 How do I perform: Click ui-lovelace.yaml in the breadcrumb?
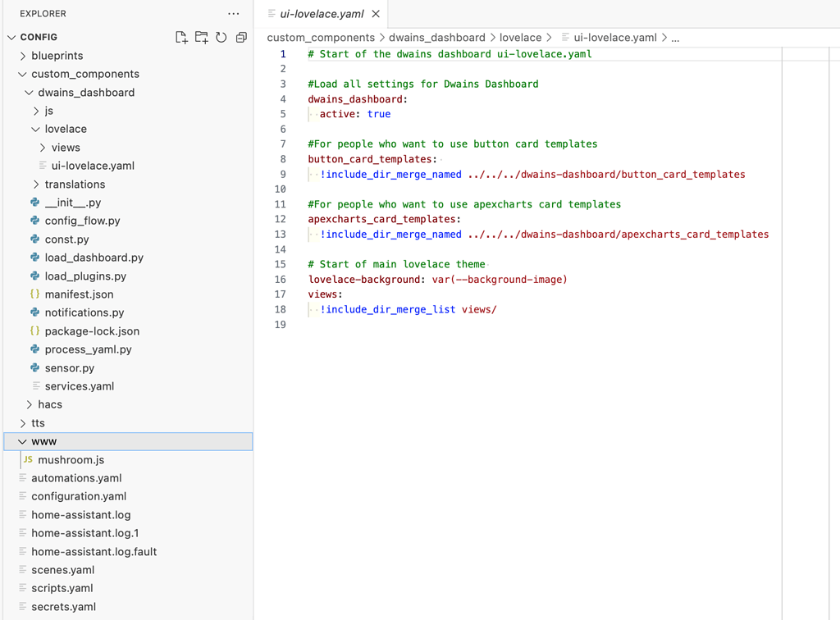(615, 38)
